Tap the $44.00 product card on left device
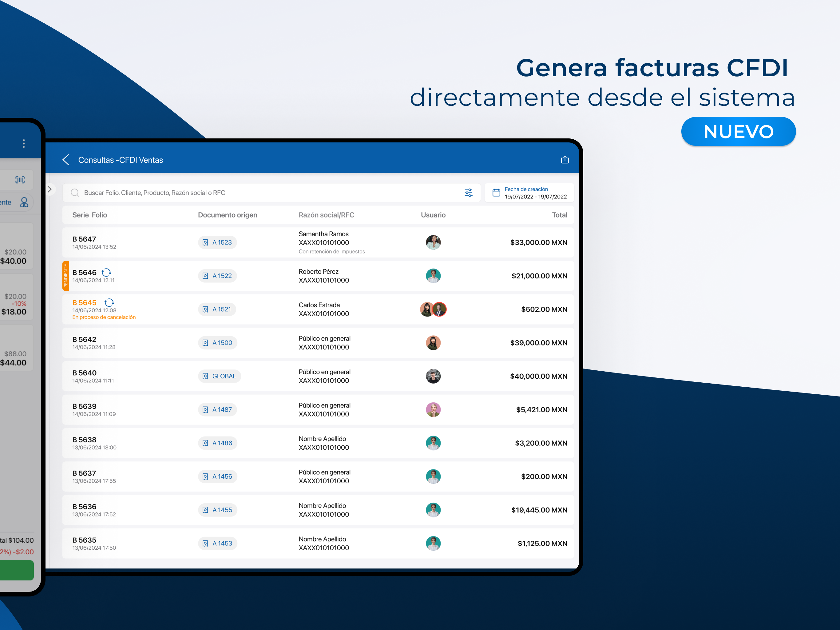Viewport: 840px width, 630px height. point(17,348)
